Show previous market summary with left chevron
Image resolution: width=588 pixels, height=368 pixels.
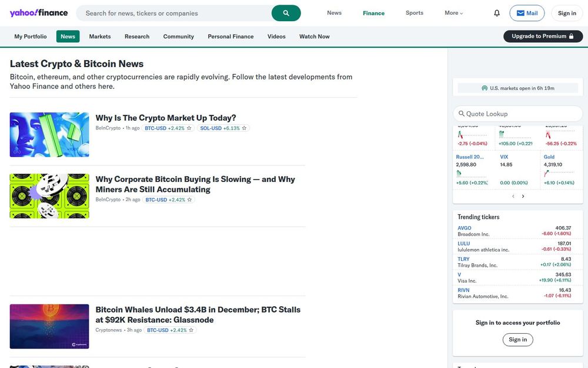coord(513,196)
